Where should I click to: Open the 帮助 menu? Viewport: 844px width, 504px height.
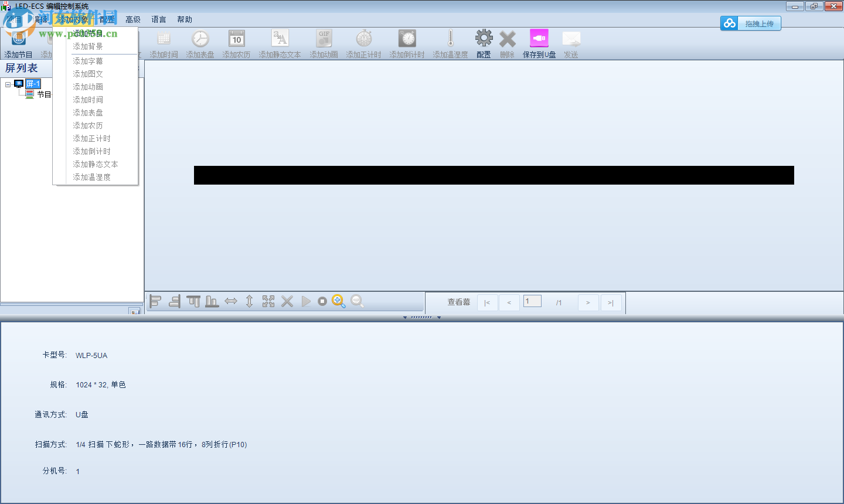point(185,19)
